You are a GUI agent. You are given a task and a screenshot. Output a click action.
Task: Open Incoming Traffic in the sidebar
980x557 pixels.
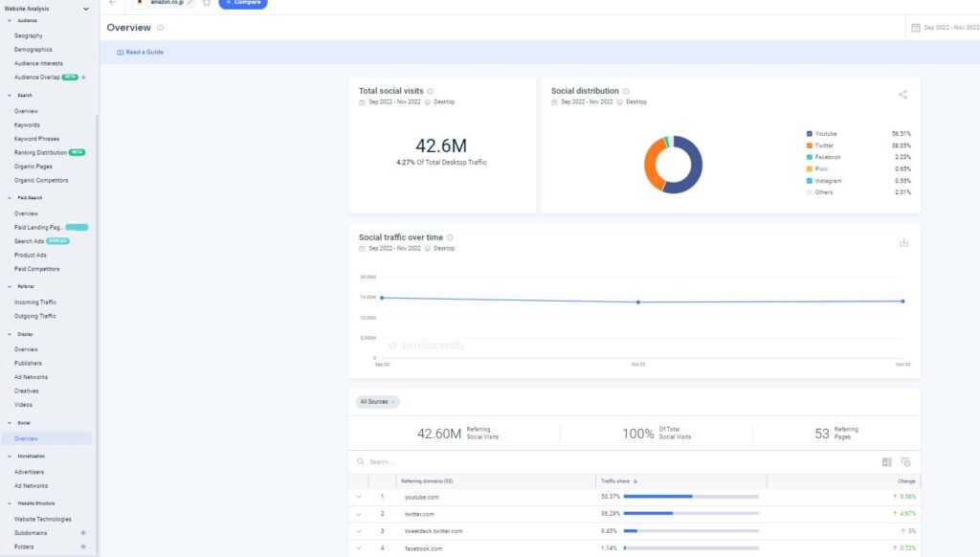point(35,301)
